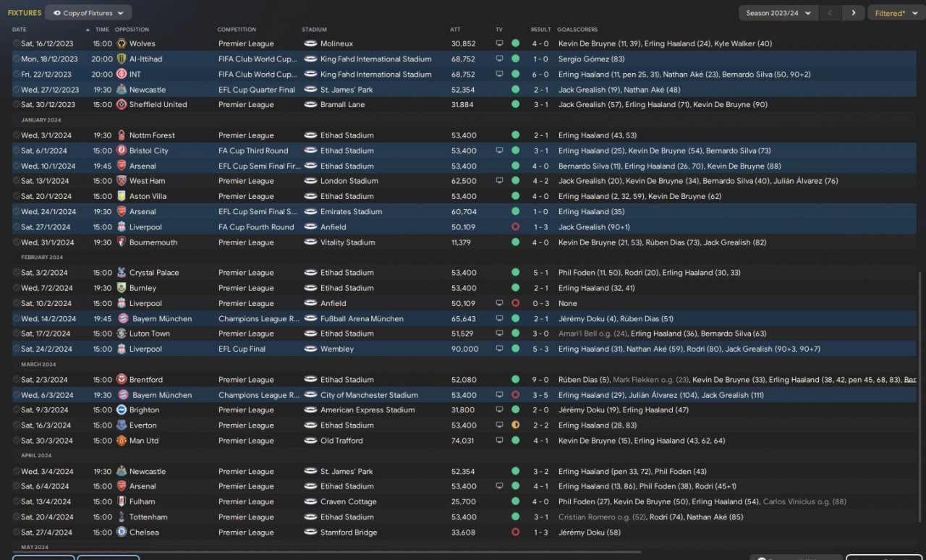Screen dimensions: 926x560
Task: Click the Sheffield United club badge
Action: coord(122,104)
